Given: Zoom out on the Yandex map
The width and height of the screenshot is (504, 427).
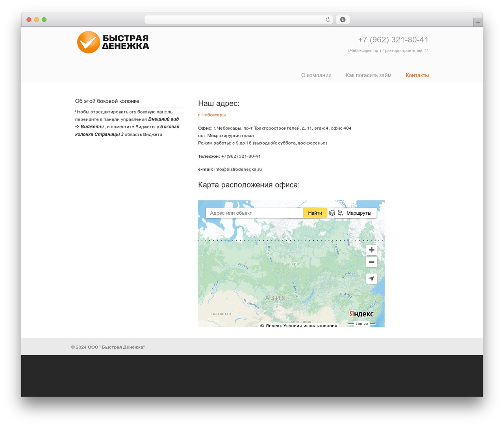Looking at the screenshot, I should pos(371,262).
